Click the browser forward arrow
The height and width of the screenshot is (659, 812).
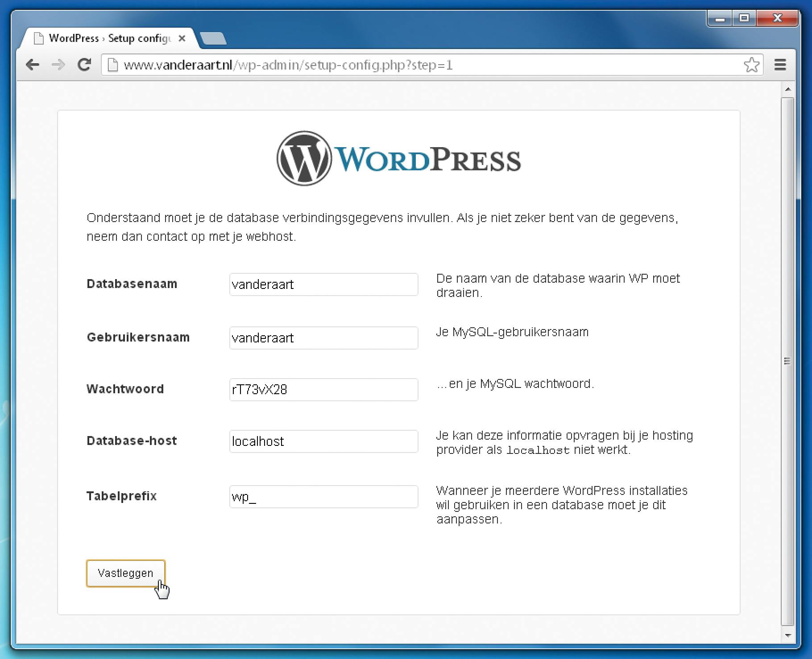click(x=58, y=65)
